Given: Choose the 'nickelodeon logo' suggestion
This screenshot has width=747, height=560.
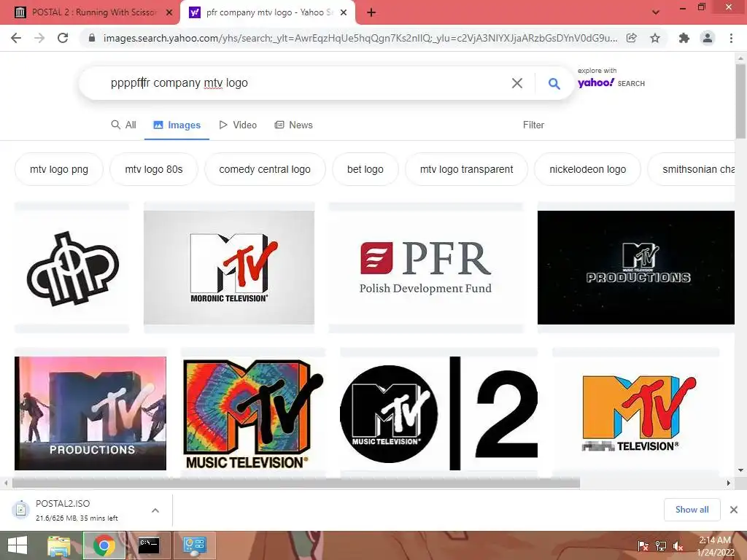Looking at the screenshot, I should [587, 169].
